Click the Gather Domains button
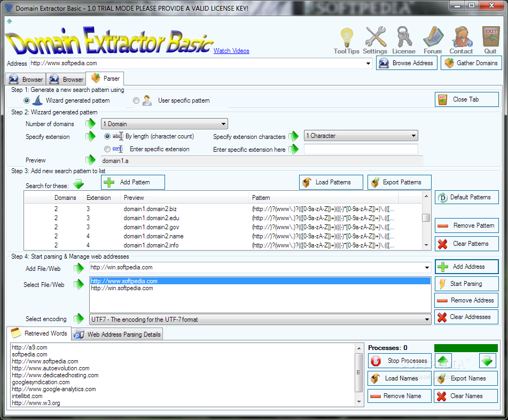508x420 pixels. (x=471, y=63)
